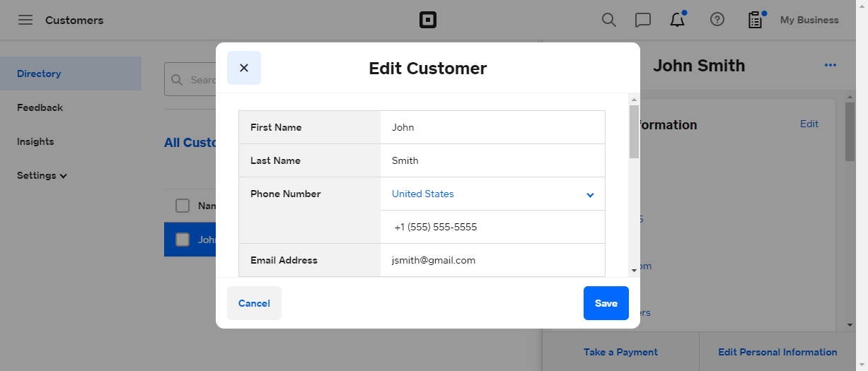Click the blue Save button
868x371 pixels.
pos(606,303)
